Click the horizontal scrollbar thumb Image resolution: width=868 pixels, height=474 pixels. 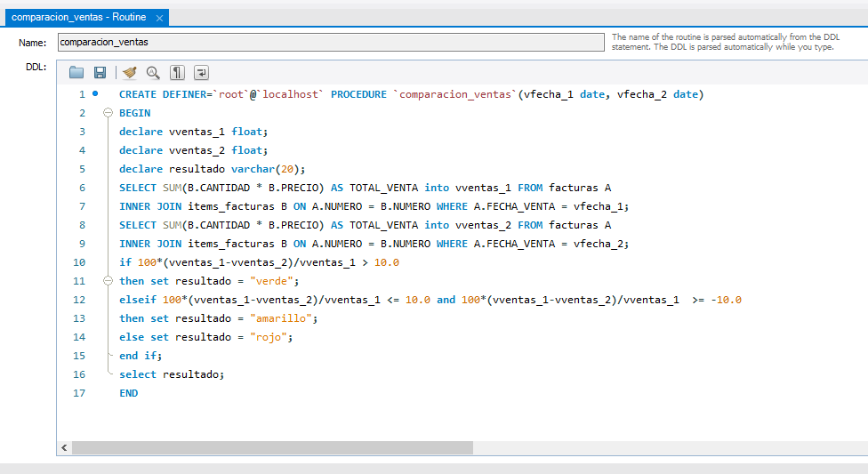tap(272, 447)
